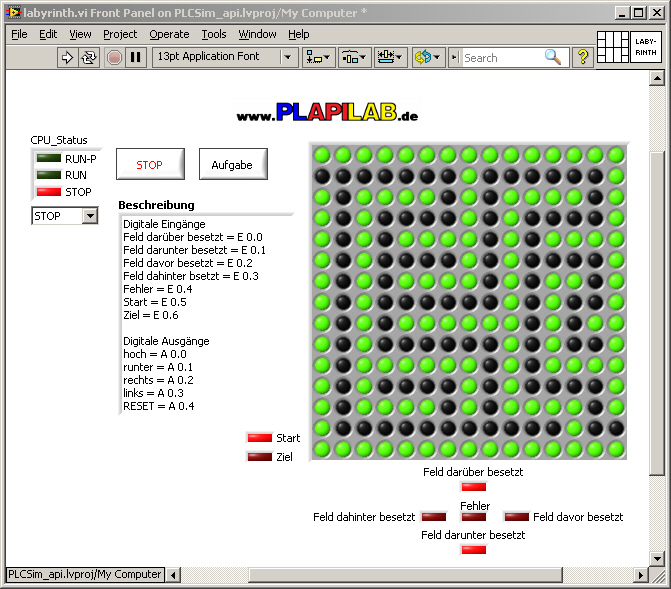Click the STOP button

(x=150, y=165)
